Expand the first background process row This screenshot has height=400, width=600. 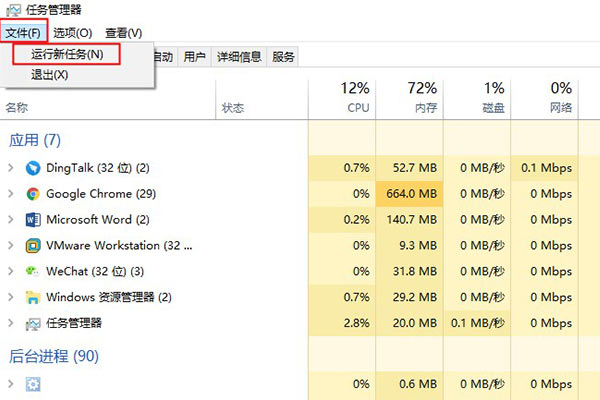pos(11,384)
